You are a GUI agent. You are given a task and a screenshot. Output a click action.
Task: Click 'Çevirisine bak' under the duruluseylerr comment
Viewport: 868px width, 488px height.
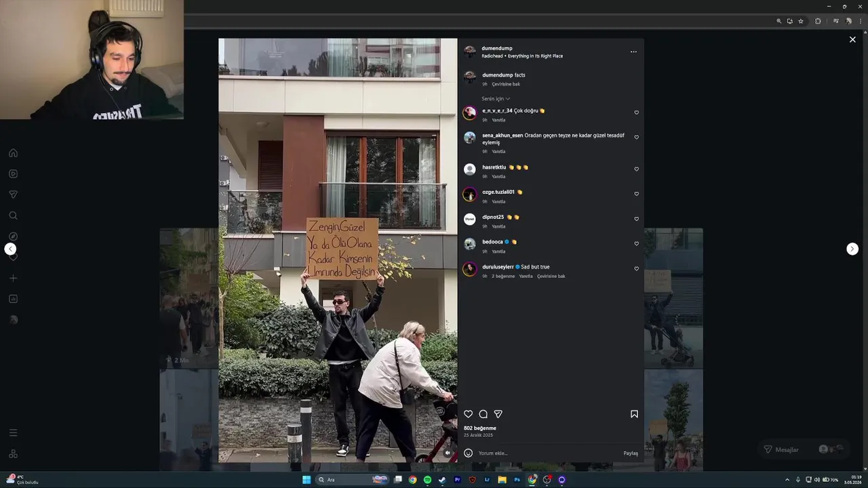[x=551, y=276]
